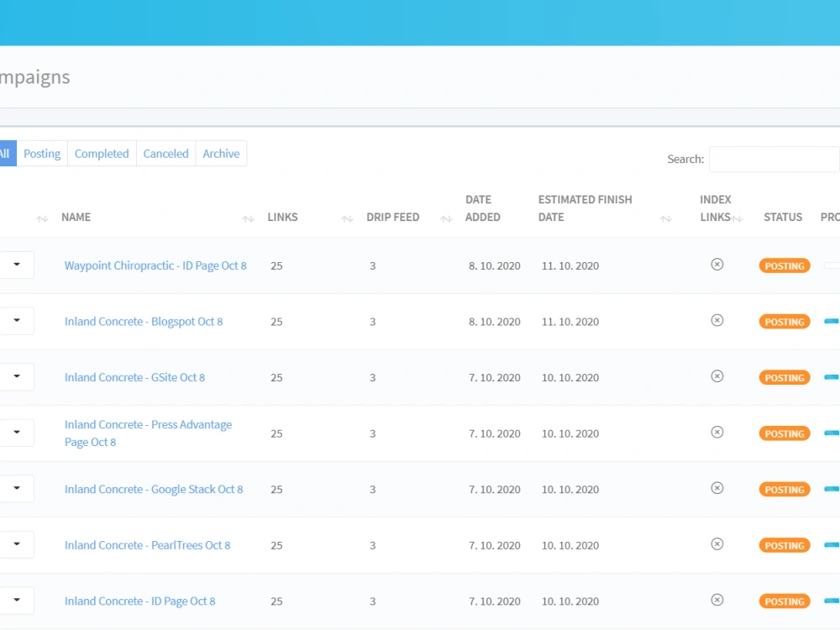Viewport: 840px width, 630px height.
Task: Open action dropdown for Waypoint Chiropractic row
Action: pos(17,265)
